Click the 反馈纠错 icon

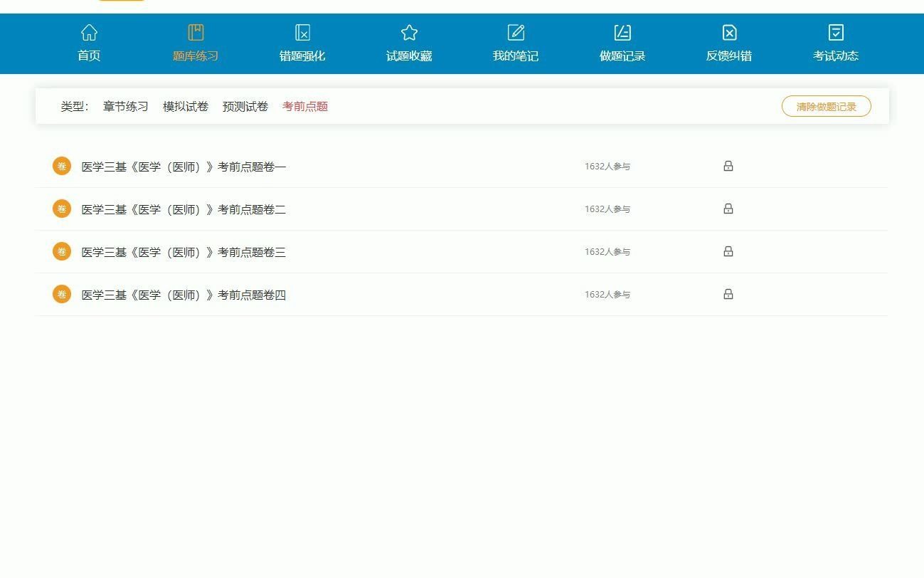(729, 33)
